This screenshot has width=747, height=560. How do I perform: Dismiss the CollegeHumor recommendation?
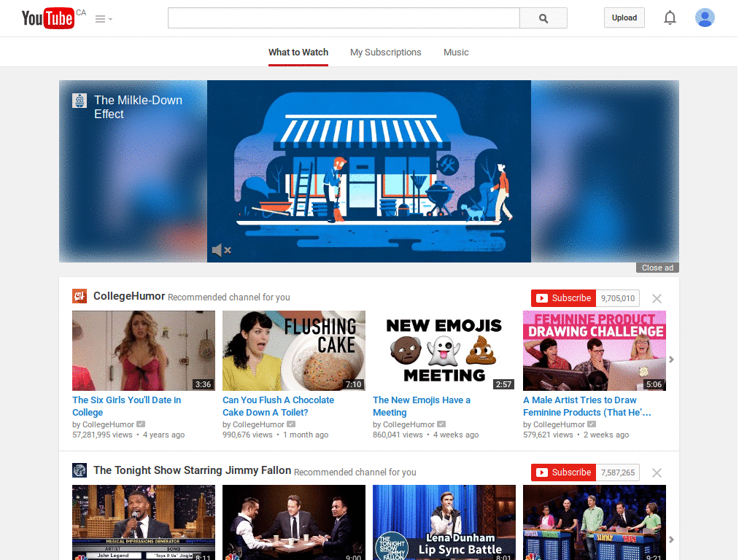(657, 298)
